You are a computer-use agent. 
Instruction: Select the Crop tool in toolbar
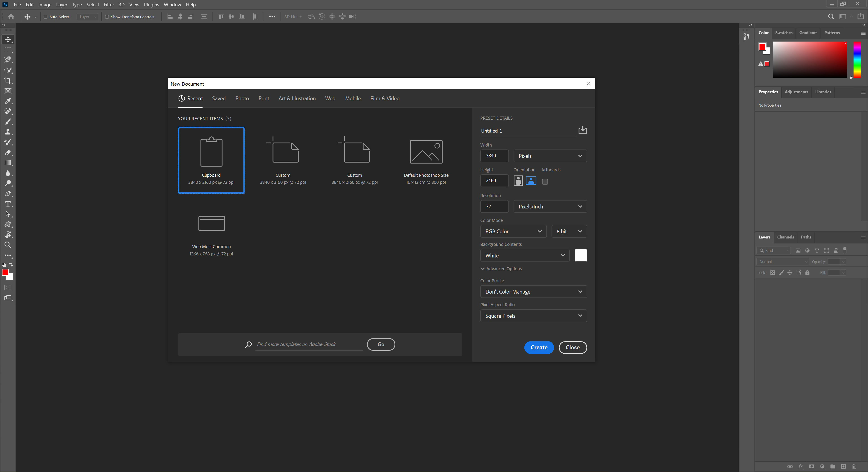point(8,80)
